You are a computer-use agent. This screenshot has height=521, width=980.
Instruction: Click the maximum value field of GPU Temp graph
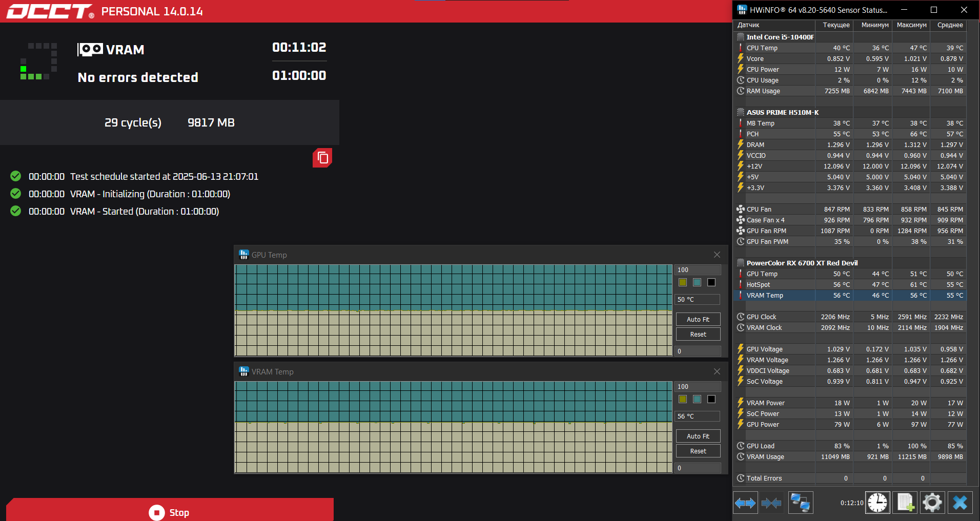click(698, 270)
